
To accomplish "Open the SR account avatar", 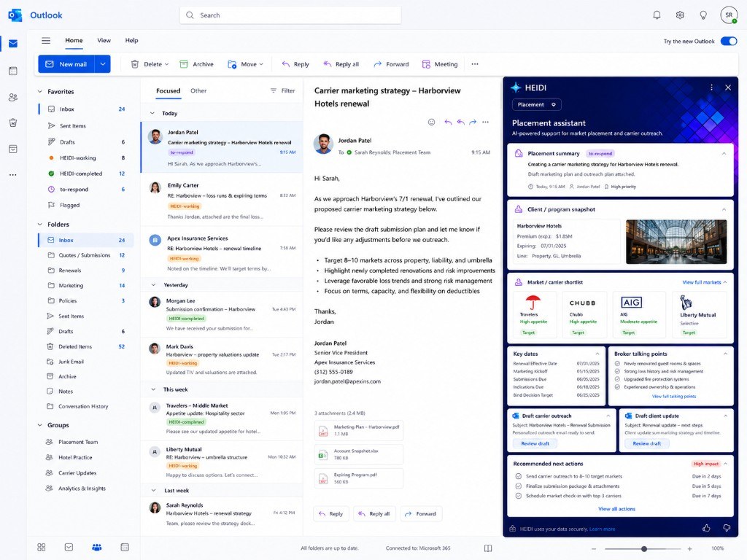I will [729, 15].
